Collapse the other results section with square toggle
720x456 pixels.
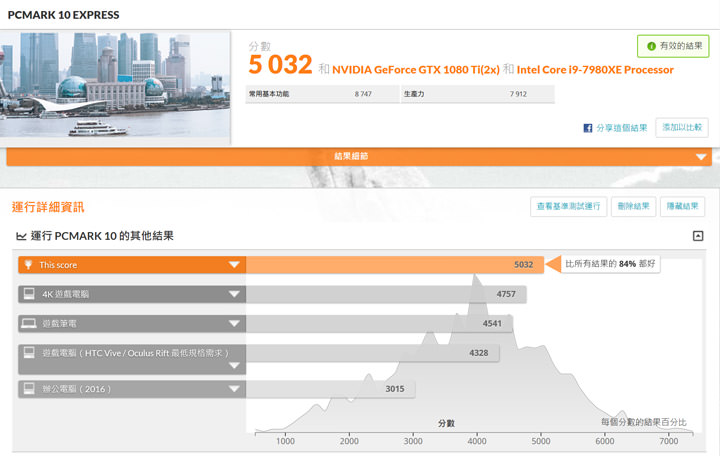click(x=698, y=236)
